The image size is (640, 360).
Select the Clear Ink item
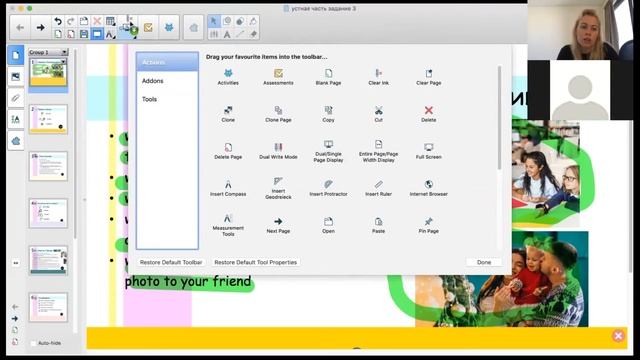378,76
